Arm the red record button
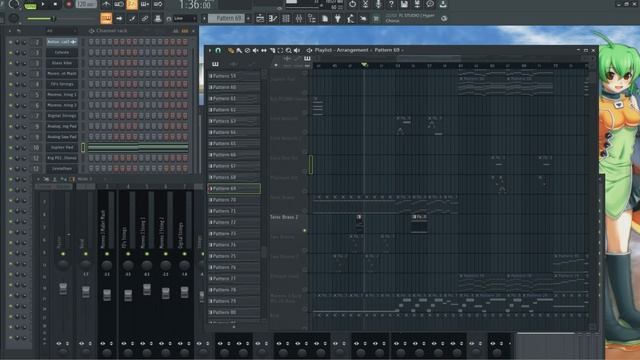 tap(69, 4)
